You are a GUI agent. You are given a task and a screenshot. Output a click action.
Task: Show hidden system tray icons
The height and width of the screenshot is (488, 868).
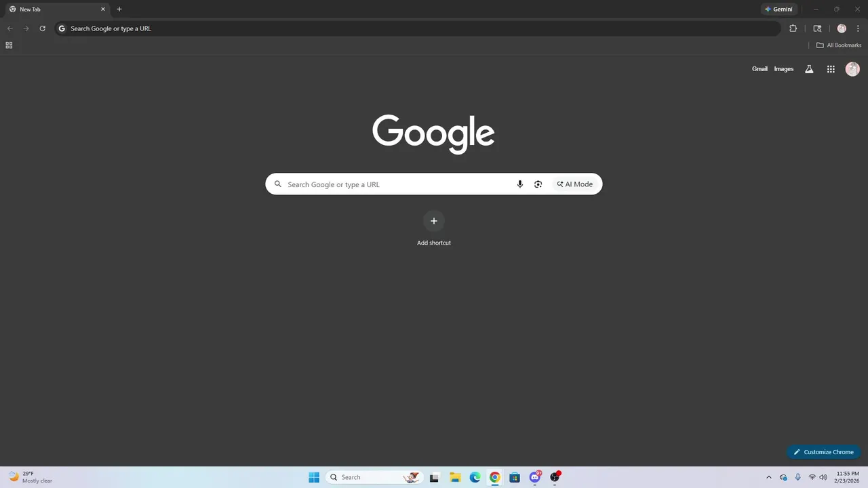point(768,477)
